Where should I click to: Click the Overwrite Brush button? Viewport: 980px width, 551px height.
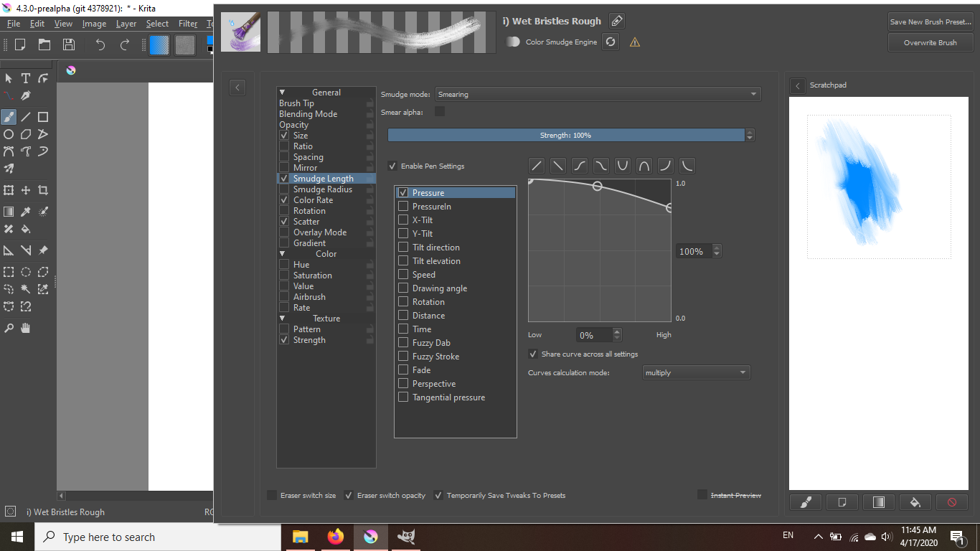tap(930, 42)
